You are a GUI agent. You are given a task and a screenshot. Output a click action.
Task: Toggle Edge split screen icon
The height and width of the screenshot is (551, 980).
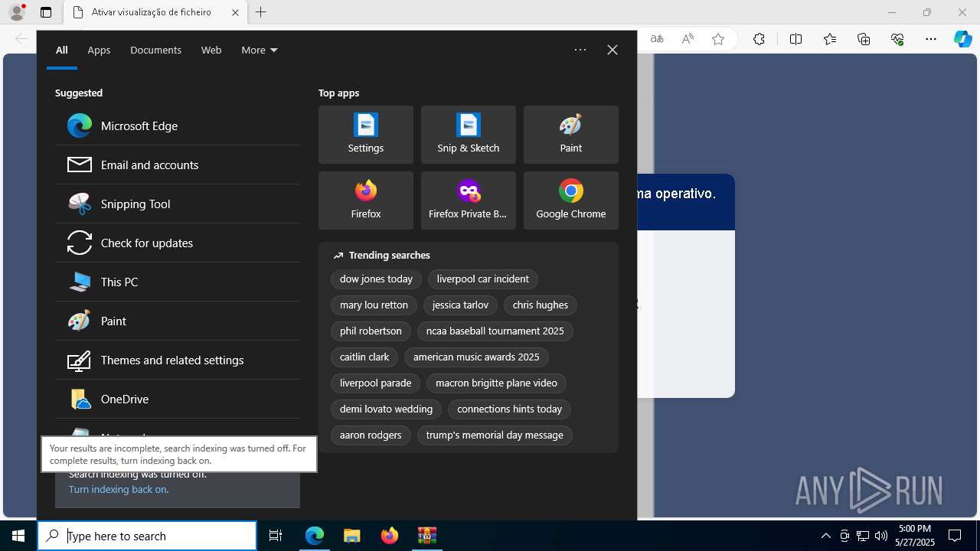[795, 39]
